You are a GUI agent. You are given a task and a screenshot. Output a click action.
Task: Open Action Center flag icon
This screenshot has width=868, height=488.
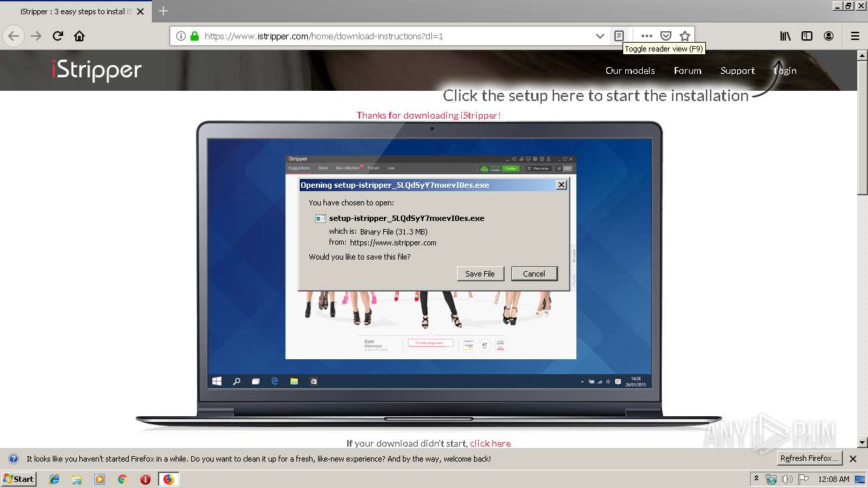(803, 479)
